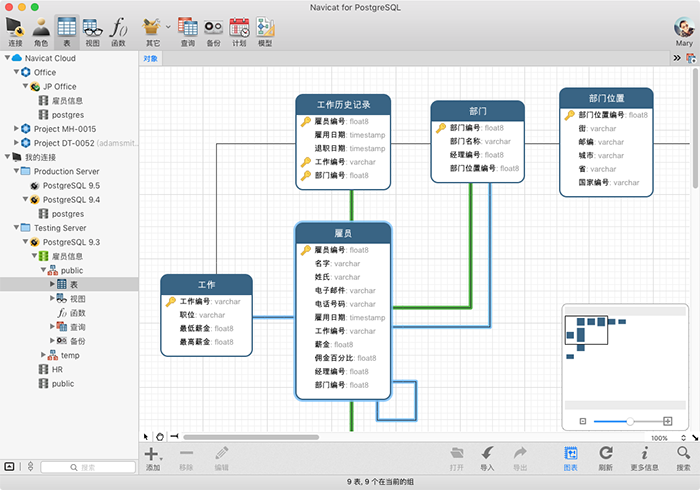Select 备份 node in the sidebar tree

(77, 341)
